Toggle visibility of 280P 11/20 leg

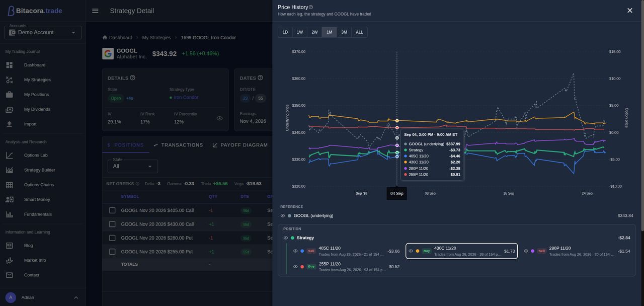[526, 251]
